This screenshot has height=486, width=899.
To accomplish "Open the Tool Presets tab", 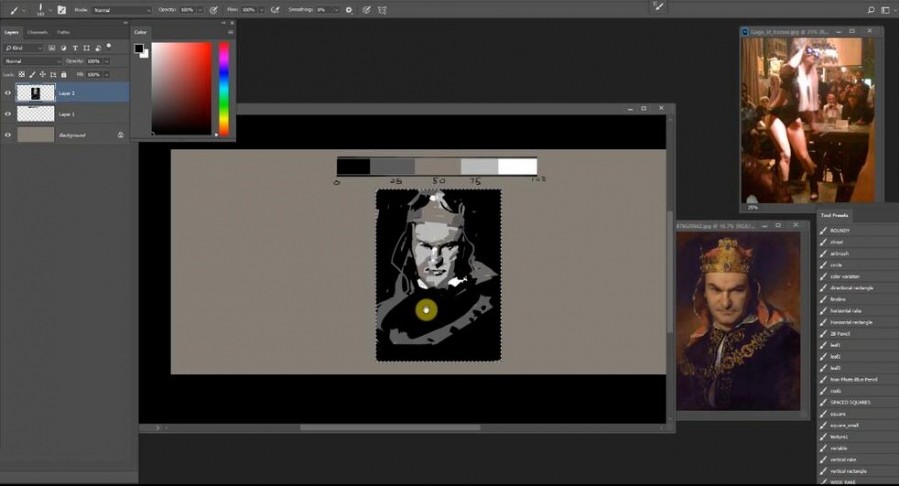I will point(834,215).
